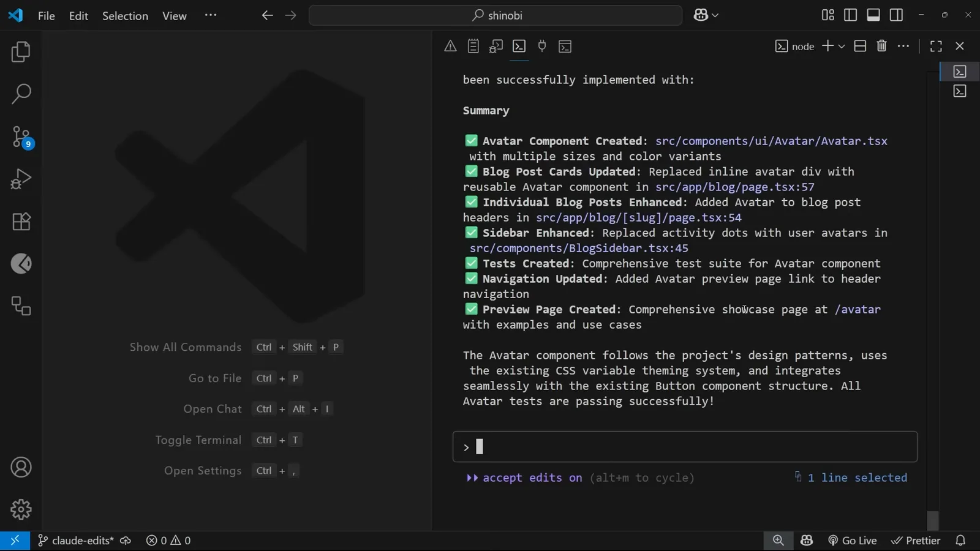Switch to the Terminal panel icon

tap(519, 46)
